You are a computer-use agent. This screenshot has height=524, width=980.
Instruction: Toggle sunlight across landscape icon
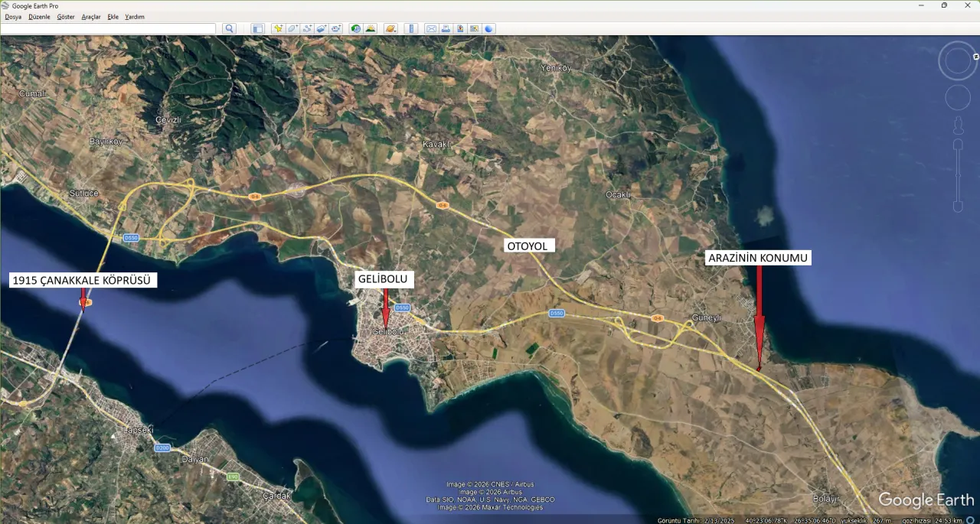(371, 28)
